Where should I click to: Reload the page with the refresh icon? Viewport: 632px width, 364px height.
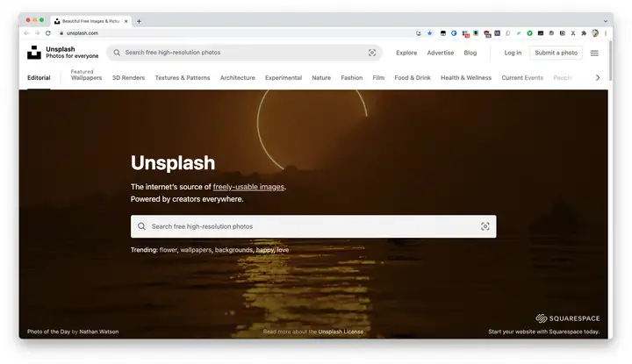48,33
